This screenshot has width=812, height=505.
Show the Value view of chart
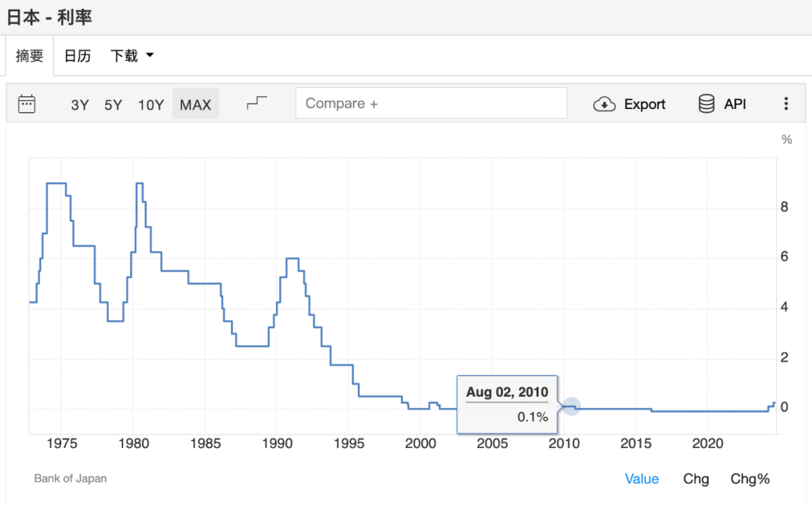tap(641, 479)
